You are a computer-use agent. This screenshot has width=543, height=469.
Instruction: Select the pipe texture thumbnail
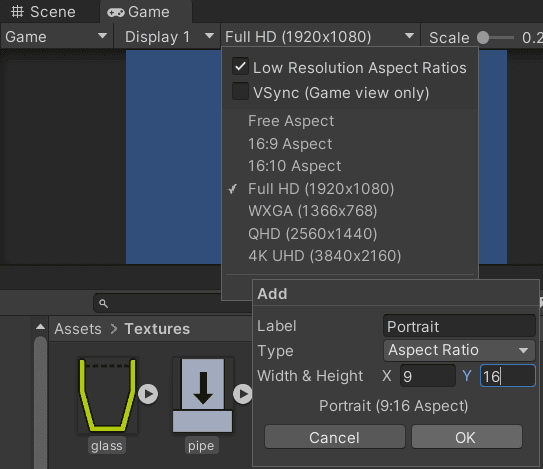click(203, 395)
